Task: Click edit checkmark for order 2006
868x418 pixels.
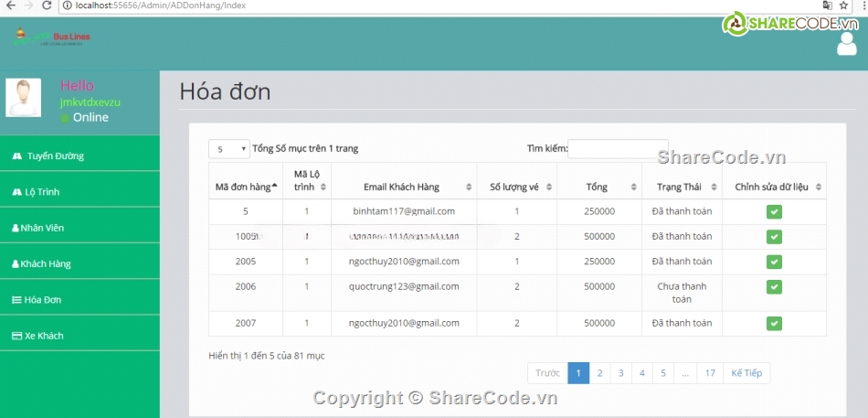Action: 774,286
